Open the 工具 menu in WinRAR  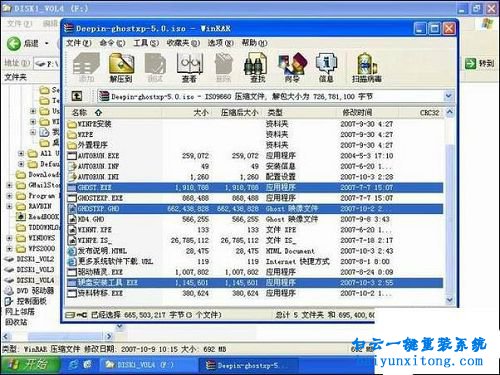[146, 43]
